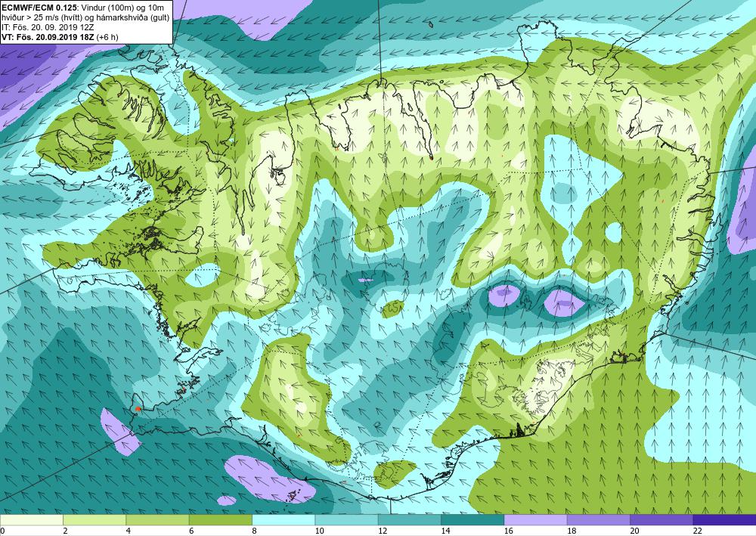756x536 pixels.
Task: Click the title line 'ECMWF/ECM 0.125: Vindur (100m) og 10m'
Action: (82, 8)
